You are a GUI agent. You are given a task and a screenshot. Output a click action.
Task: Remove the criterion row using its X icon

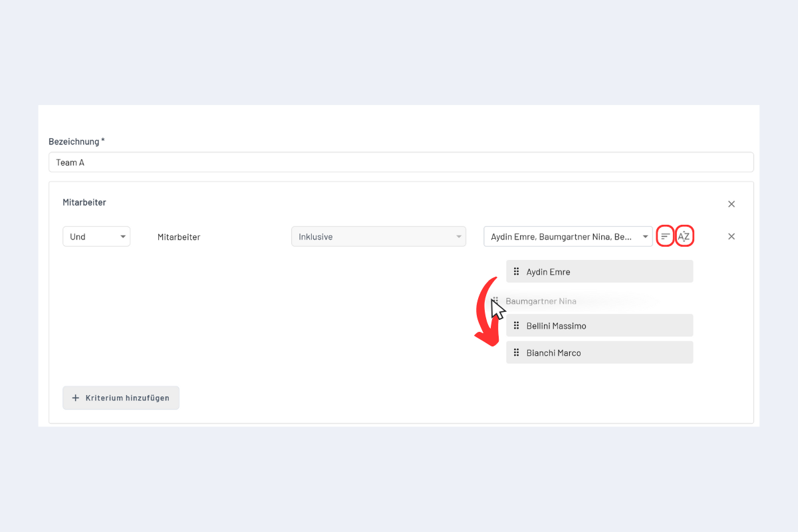(731, 236)
